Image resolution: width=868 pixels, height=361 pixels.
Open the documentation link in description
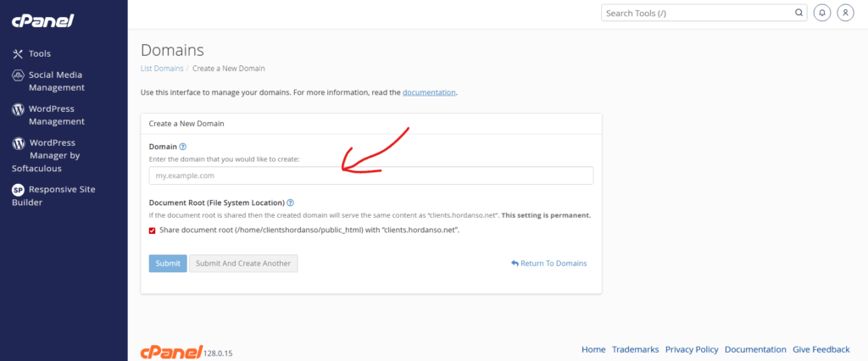point(429,92)
